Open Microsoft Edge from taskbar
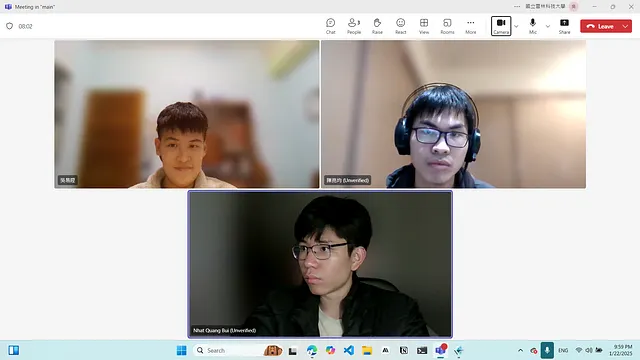This screenshot has width=640, height=360. point(312,350)
